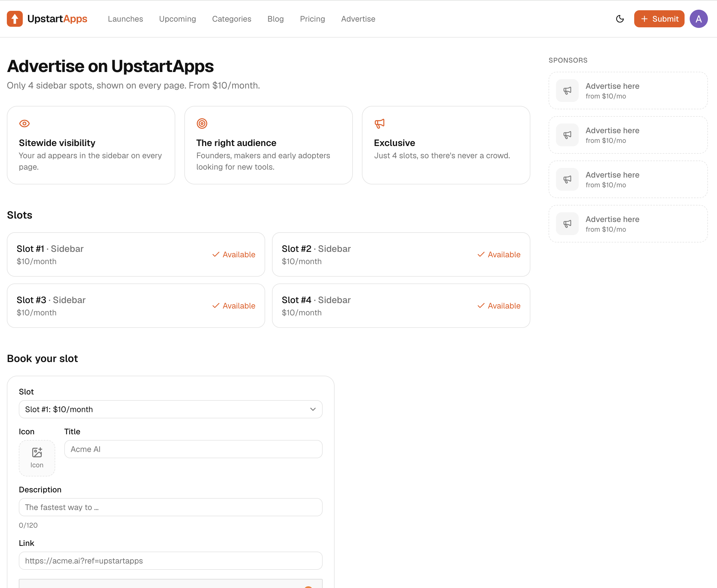Open the Pricing nav item

pyautogui.click(x=312, y=19)
